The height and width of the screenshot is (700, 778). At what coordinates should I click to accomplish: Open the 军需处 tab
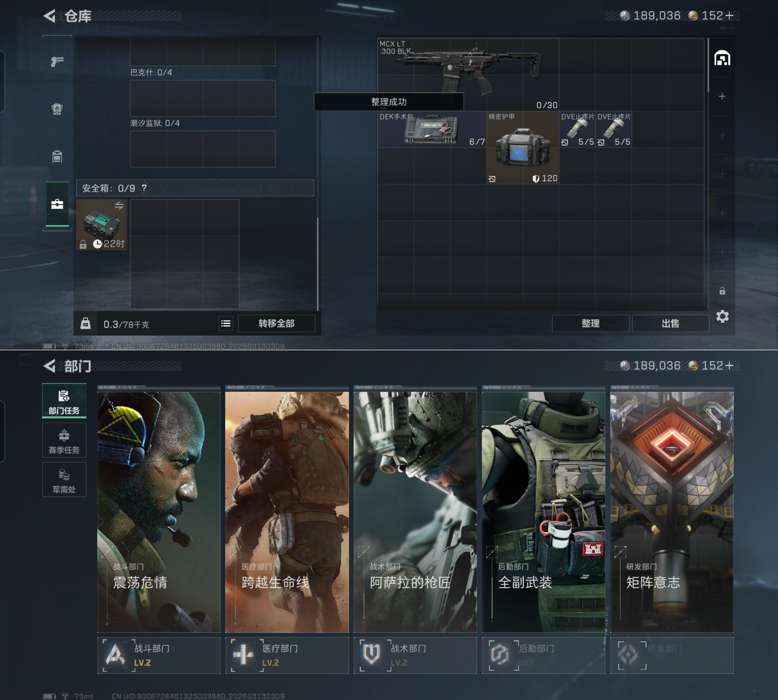(x=64, y=480)
